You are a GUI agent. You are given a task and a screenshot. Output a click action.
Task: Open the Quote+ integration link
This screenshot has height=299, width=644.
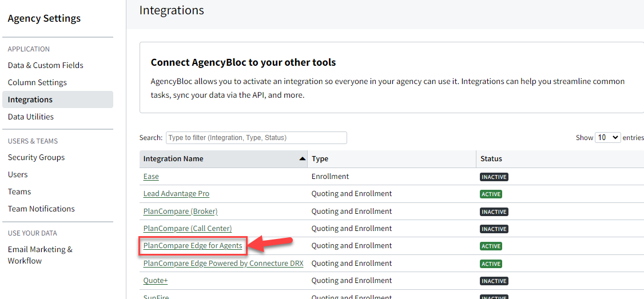[156, 281]
